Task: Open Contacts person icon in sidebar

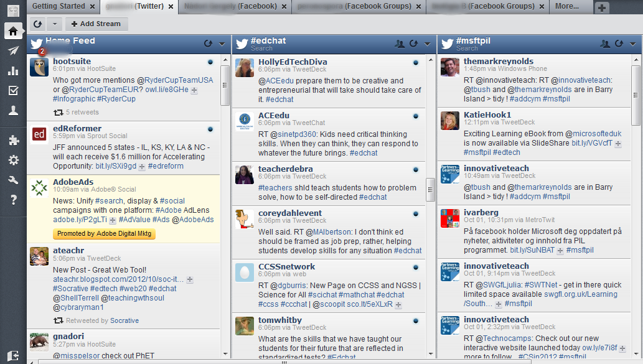Action: click(x=13, y=111)
